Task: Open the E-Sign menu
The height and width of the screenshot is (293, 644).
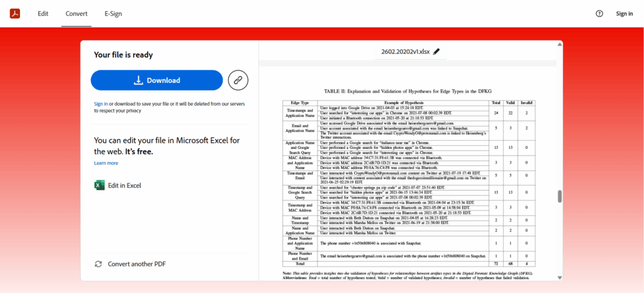Action: (113, 14)
